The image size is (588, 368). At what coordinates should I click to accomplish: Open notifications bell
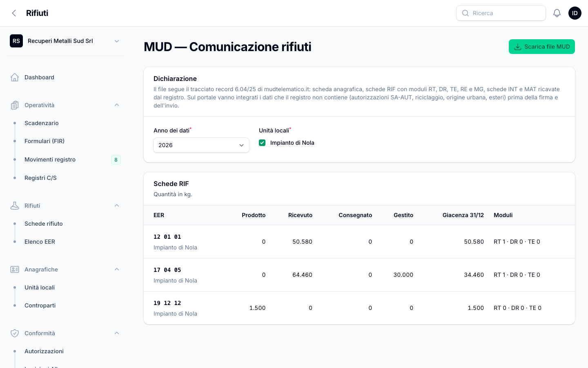(x=557, y=13)
